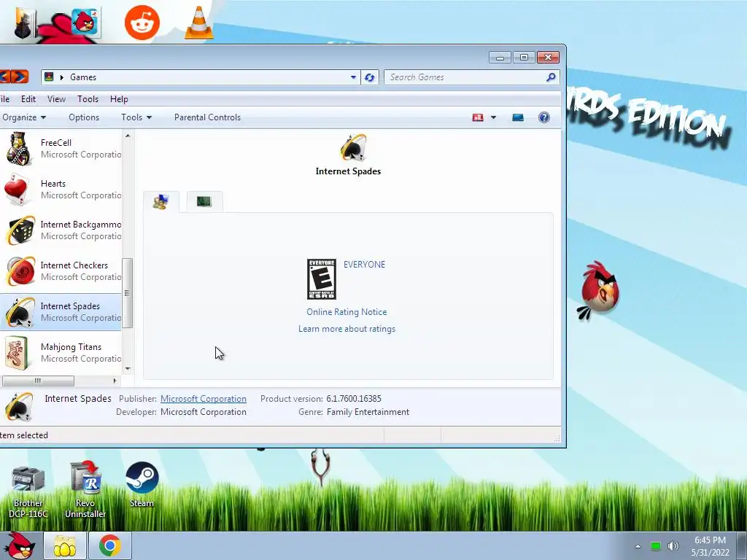Launch VLC media player from desktop

pyautogui.click(x=198, y=23)
